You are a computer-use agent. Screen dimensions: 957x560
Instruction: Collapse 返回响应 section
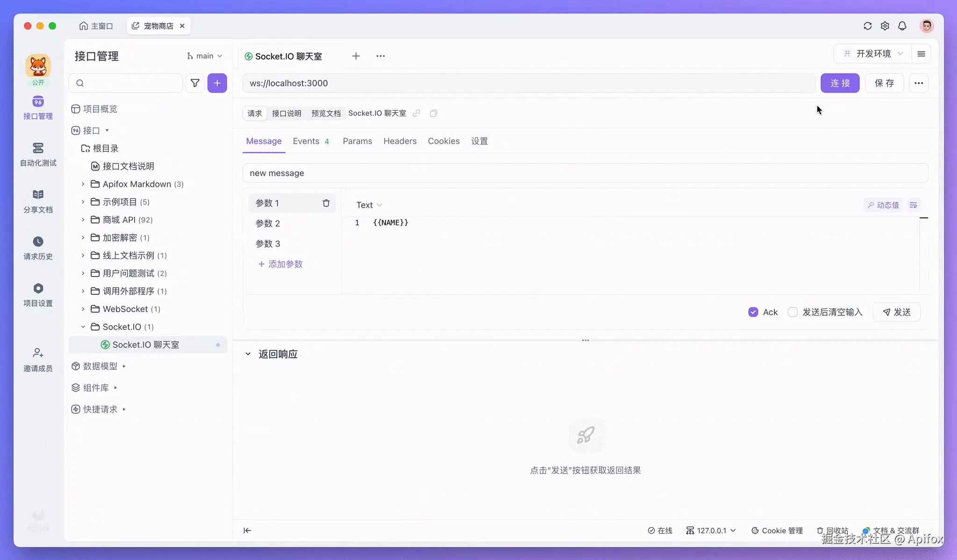(248, 354)
